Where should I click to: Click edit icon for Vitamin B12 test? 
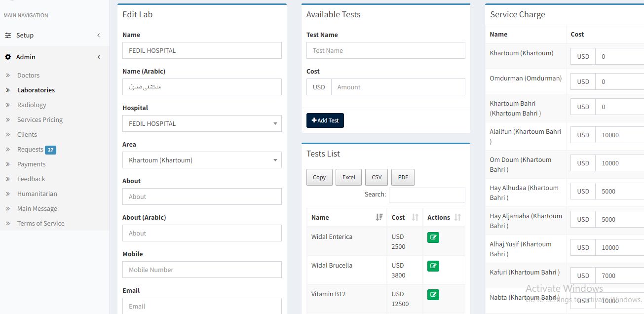coord(433,295)
